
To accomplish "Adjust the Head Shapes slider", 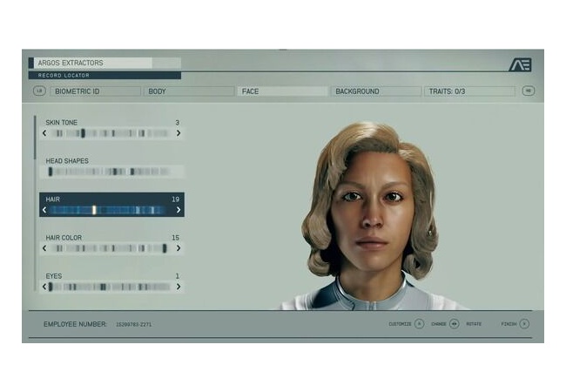I will 109,172.
